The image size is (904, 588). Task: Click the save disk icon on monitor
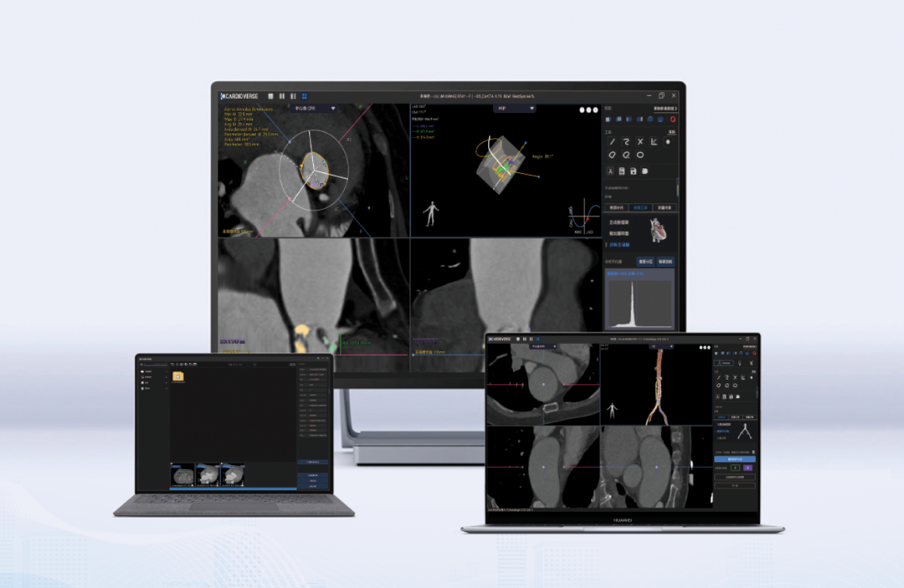tap(634, 171)
